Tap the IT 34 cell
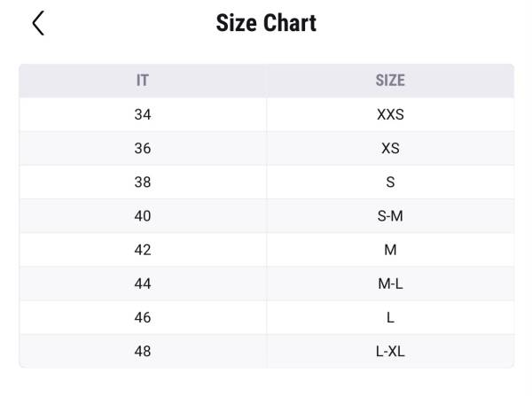Screen dimensions: 532x396 coord(143,114)
